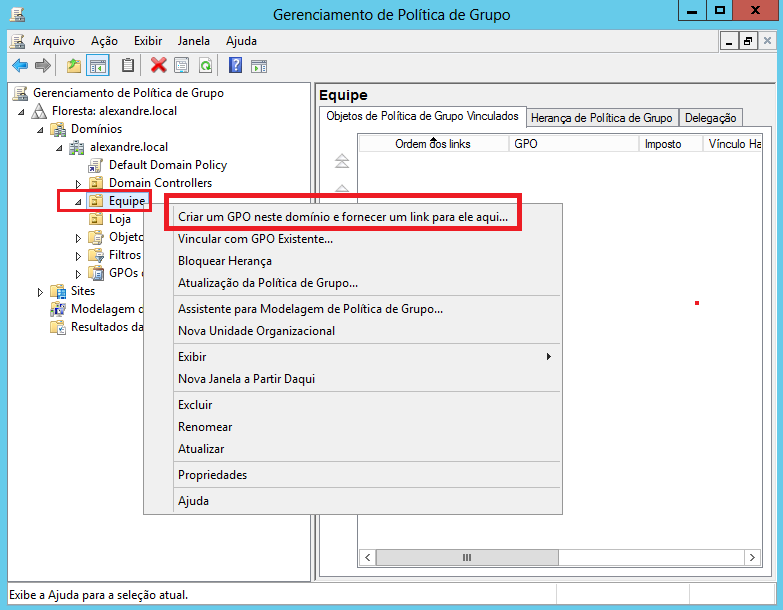Viewport: 783px width, 610px height.
Task: Expand the Domain Controllers node
Action: point(78,184)
